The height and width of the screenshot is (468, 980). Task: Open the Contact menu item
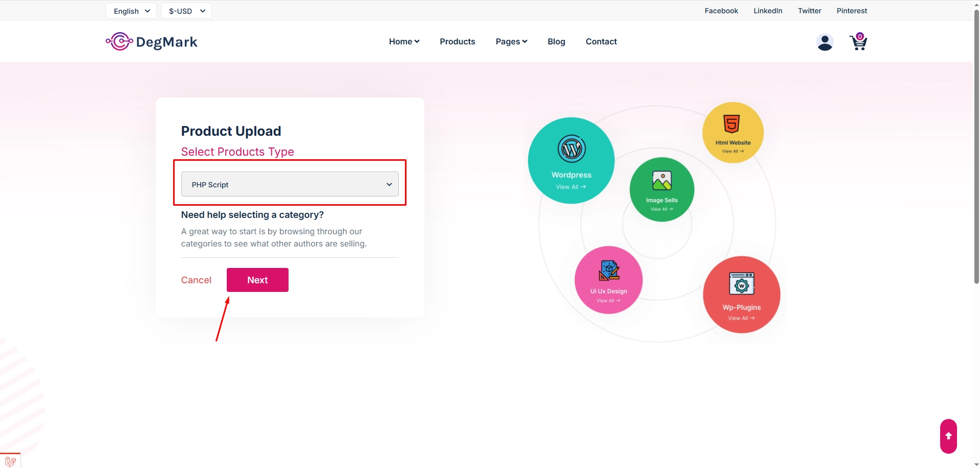click(x=601, y=41)
